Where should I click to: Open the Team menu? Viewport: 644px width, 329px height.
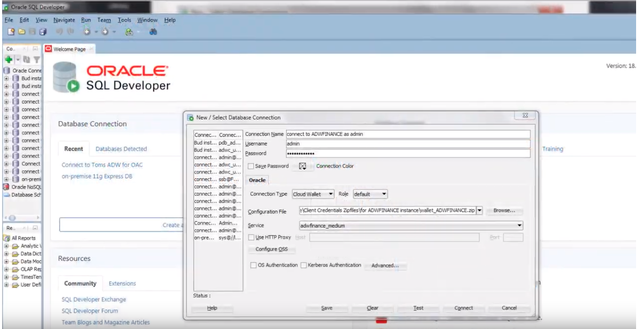104,20
